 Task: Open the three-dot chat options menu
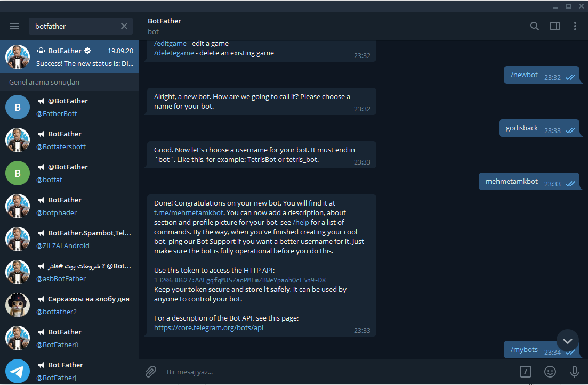point(575,26)
